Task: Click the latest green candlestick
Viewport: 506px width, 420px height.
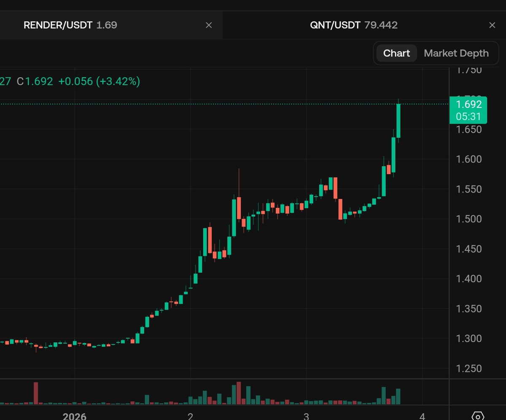Action: pyautogui.click(x=398, y=121)
